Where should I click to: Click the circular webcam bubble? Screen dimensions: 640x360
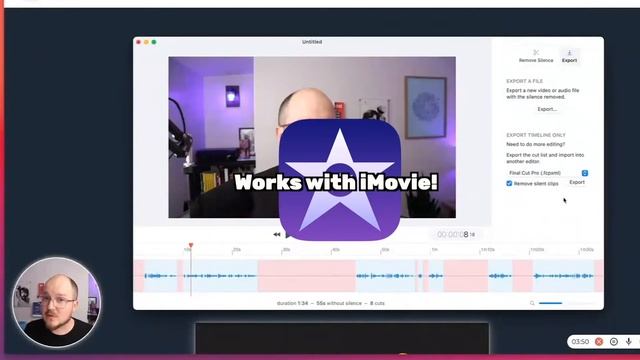pyautogui.click(x=56, y=302)
